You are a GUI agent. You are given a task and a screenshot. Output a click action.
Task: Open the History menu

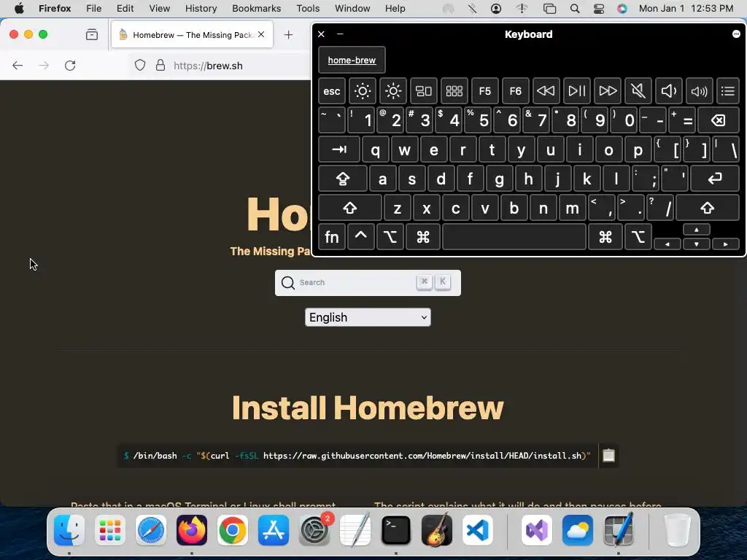point(201,8)
